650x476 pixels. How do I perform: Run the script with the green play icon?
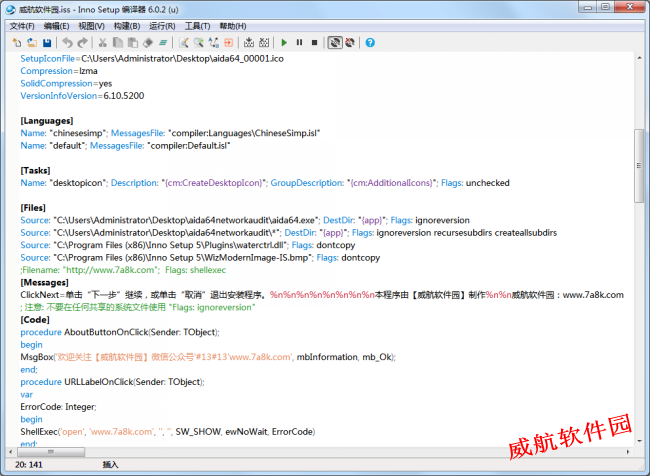click(284, 43)
